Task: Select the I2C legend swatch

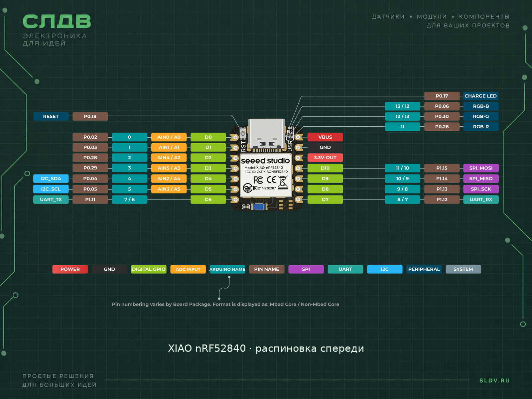Action: coord(385,269)
